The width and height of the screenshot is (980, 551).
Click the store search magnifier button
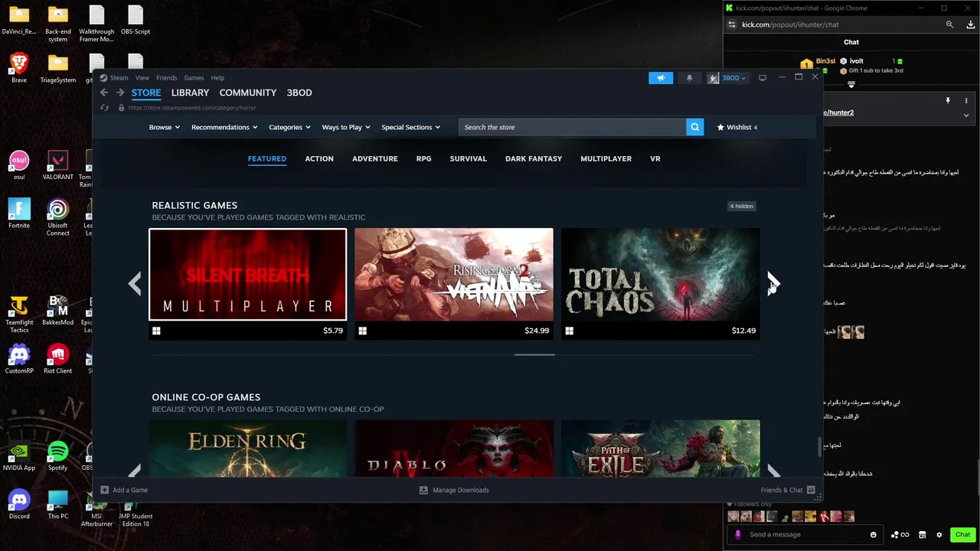tap(694, 127)
